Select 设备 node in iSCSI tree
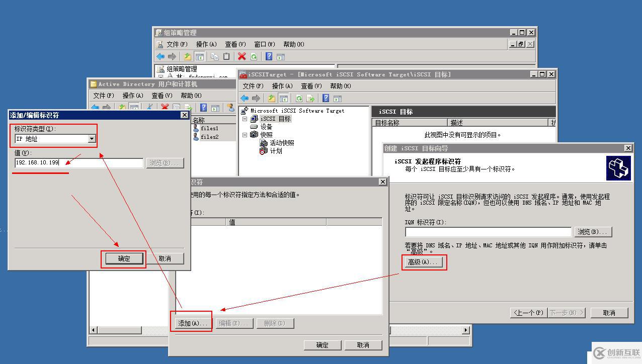 click(266, 127)
